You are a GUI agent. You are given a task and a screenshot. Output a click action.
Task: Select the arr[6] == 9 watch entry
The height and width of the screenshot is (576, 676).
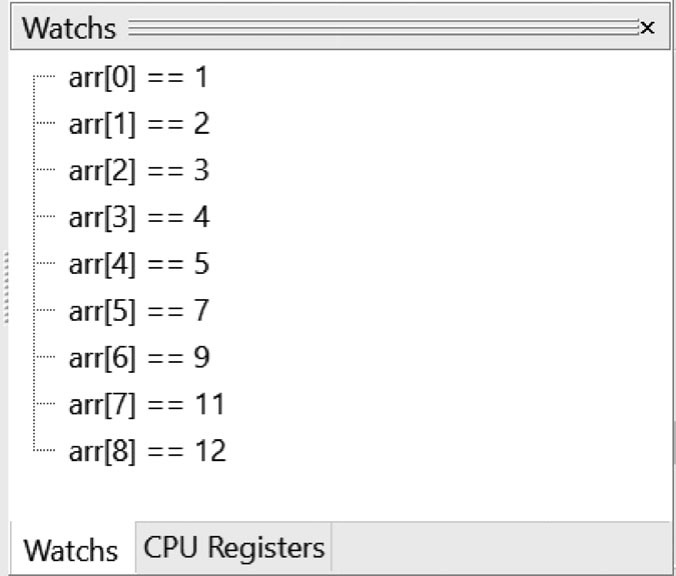[138, 358]
